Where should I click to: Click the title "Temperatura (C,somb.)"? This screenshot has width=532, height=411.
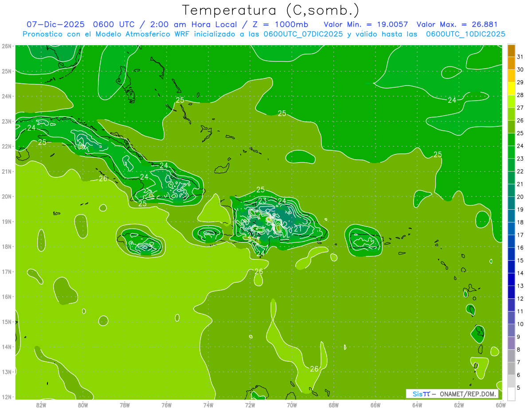[x=270, y=10]
